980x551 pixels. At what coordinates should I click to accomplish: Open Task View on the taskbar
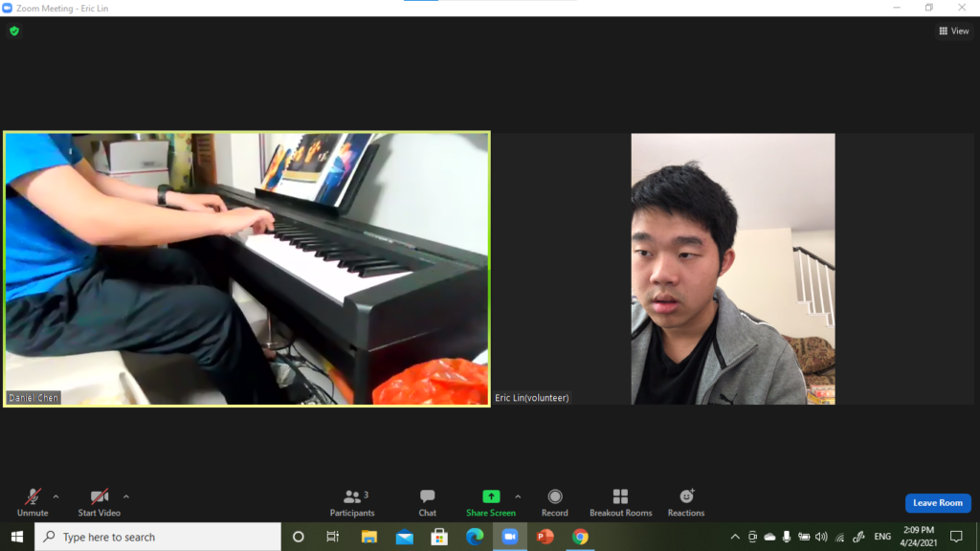332,537
